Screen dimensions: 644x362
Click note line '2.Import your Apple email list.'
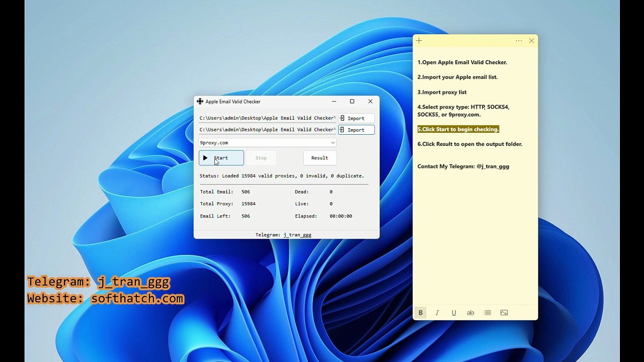pos(457,77)
